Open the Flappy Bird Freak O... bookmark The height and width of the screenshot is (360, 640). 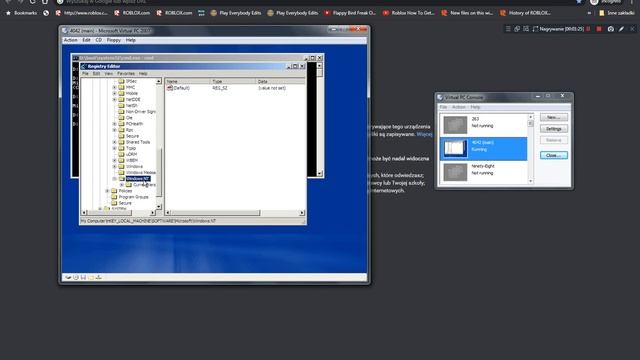click(350, 13)
